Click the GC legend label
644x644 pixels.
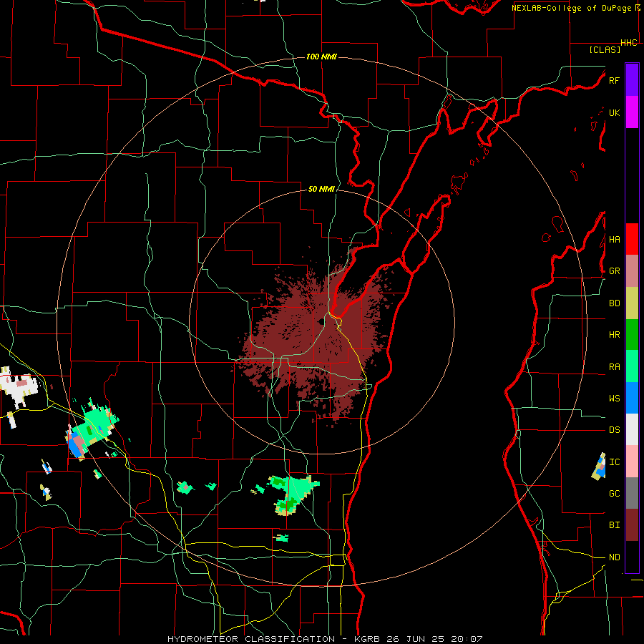pos(614,494)
